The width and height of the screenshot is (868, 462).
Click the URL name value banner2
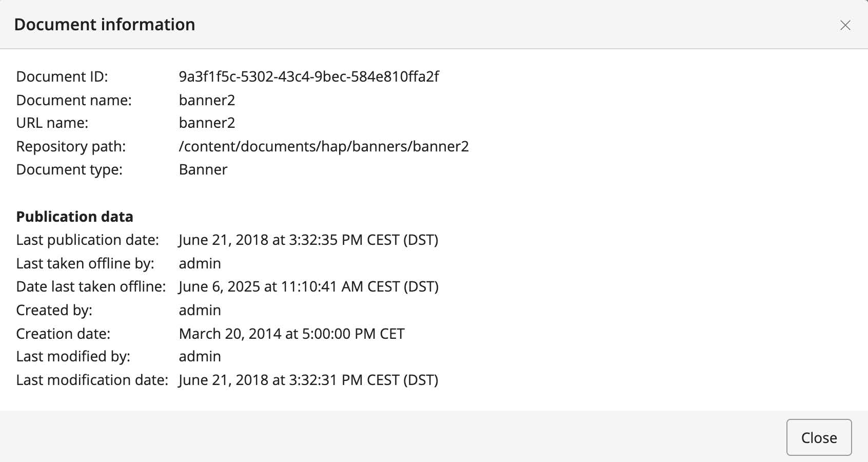tap(207, 123)
